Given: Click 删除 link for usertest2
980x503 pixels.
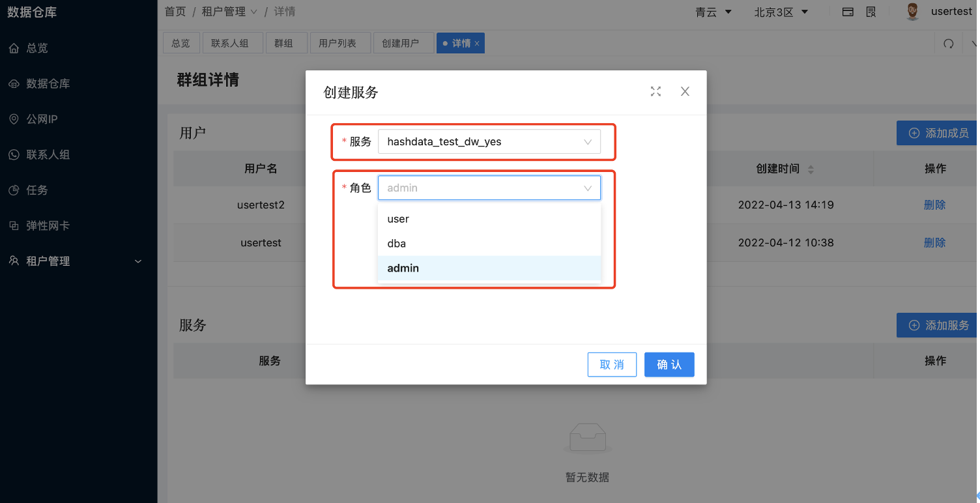Looking at the screenshot, I should tap(935, 205).
